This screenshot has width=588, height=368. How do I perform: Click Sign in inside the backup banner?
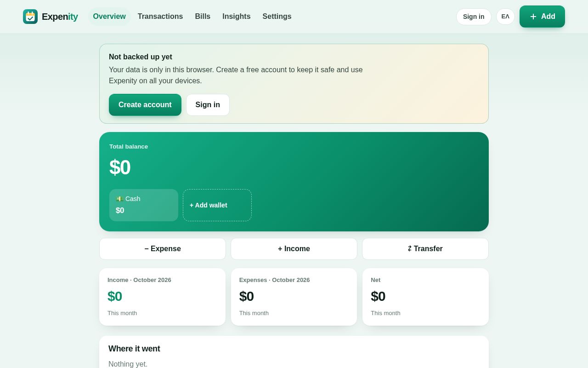click(x=208, y=105)
